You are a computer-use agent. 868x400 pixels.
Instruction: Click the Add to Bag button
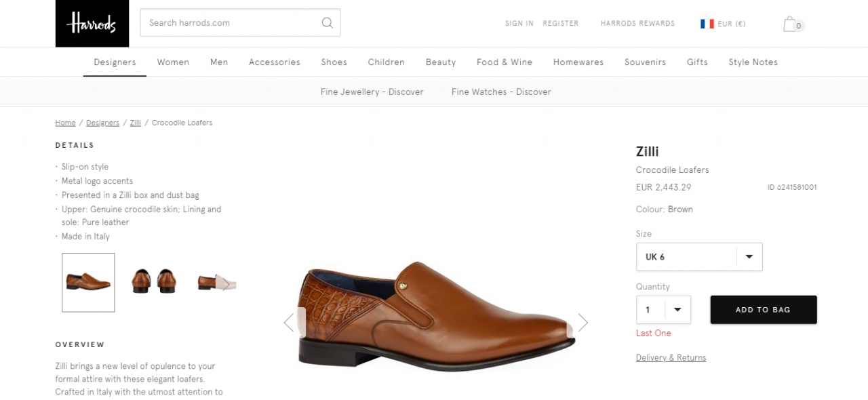coord(763,310)
